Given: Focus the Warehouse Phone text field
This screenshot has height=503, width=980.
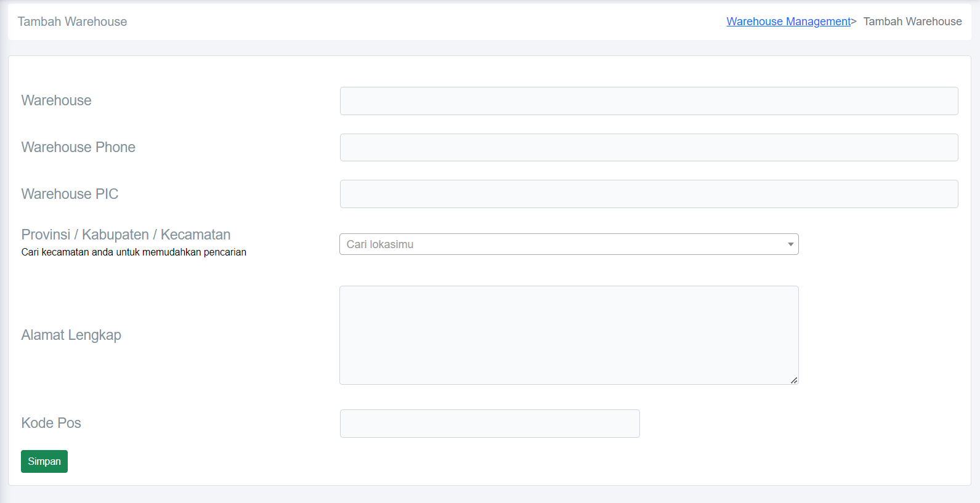Looking at the screenshot, I should (x=649, y=148).
